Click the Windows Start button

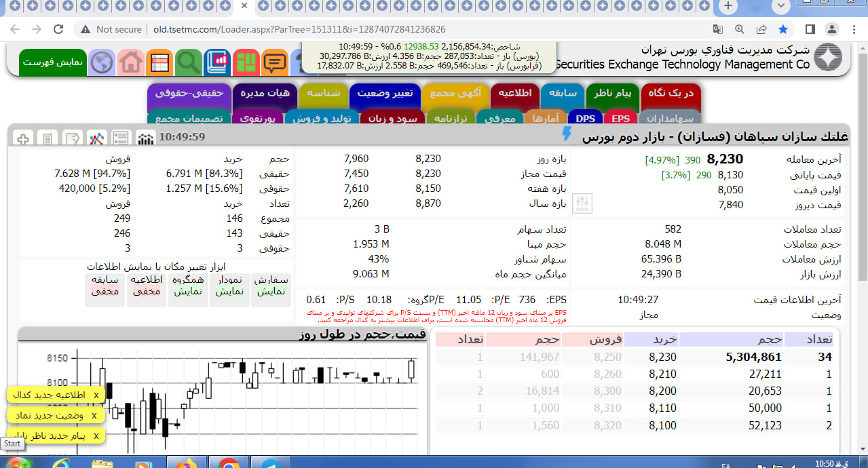18,463
